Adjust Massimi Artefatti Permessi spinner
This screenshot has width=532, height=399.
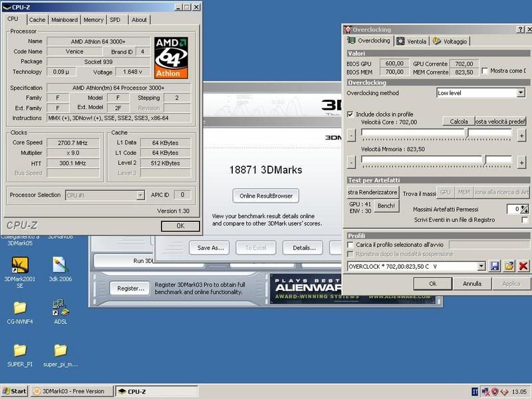pos(525,209)
